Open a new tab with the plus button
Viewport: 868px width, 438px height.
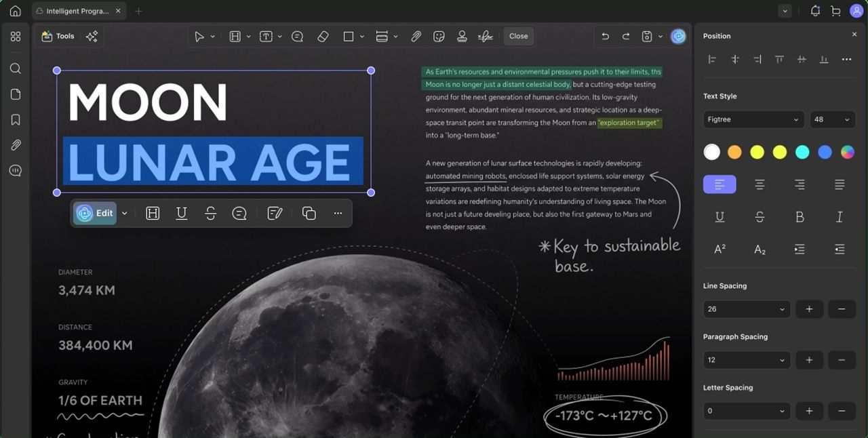pos(138,12)
